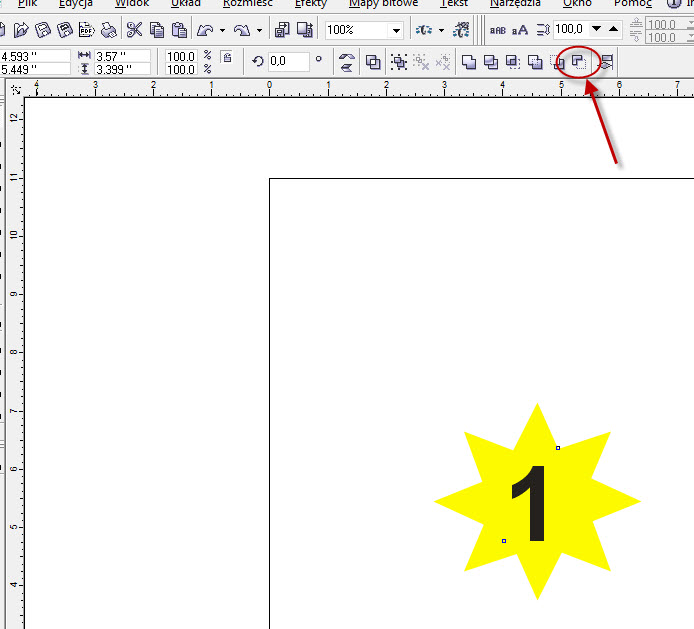This screenshot has height=629, width=694.
Task: Click the Publish to PDF icon
Action: pyautogui.click(x=86, y=30)
